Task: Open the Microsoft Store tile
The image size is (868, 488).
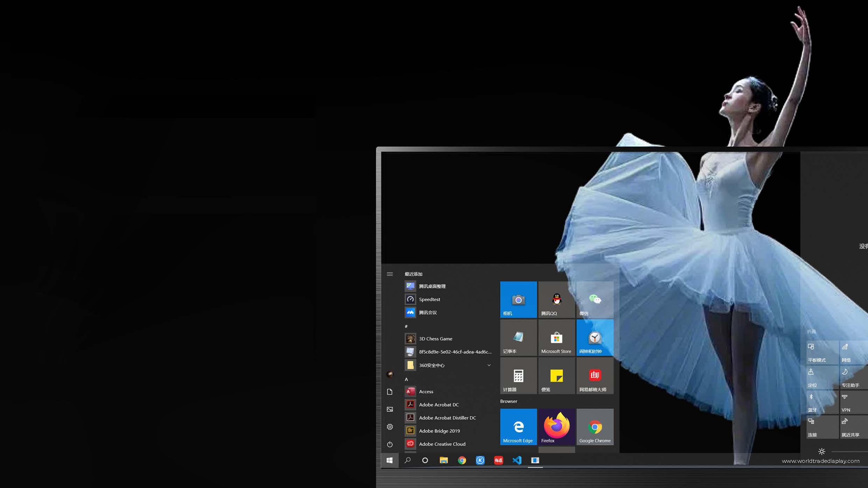Action: pyautogui.click(x=556, y=338)
